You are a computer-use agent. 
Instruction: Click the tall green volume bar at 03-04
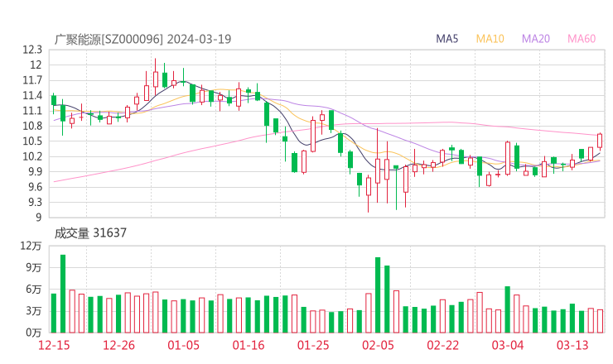(508, 309)
